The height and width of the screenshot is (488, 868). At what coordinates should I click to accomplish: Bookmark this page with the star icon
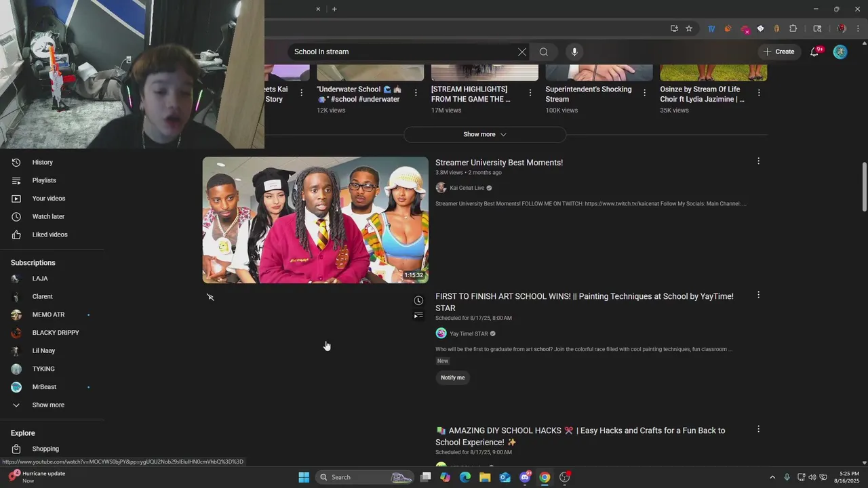point(689,28)
